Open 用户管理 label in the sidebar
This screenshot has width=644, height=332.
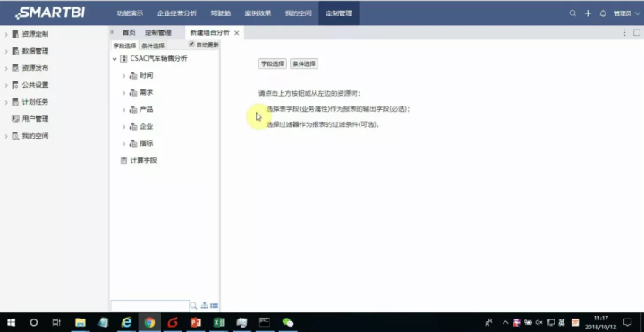click(35, 119)
